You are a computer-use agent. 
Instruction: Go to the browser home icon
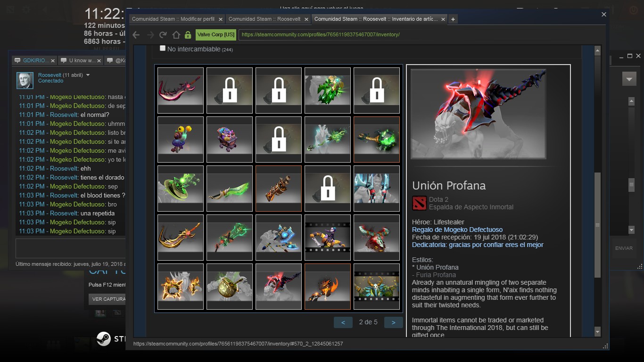pos(176,35)
